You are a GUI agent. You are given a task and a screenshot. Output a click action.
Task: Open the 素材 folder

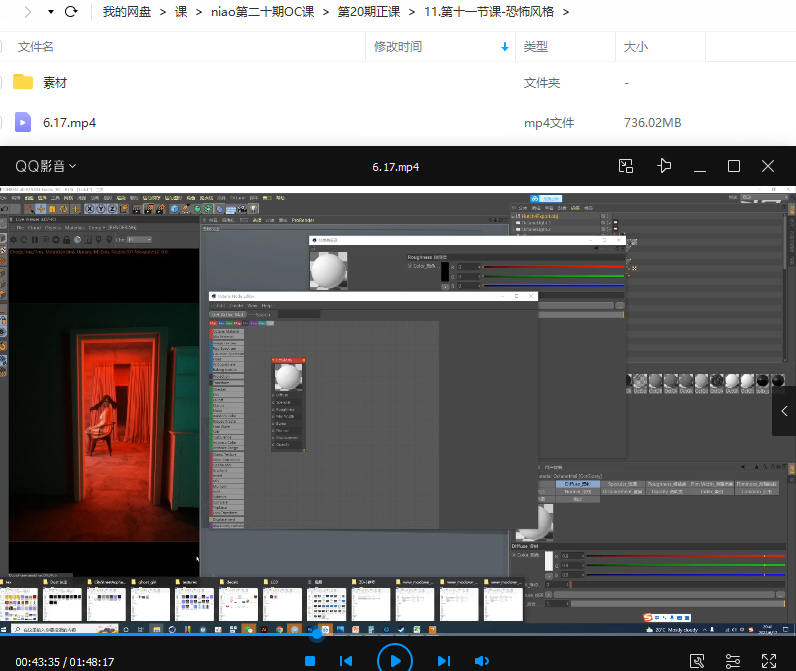[x=55, y=83]
